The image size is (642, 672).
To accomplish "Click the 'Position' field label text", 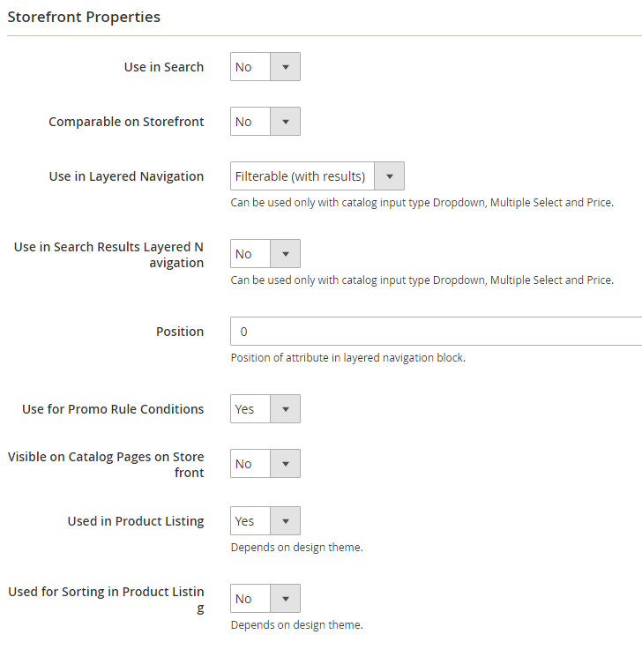I will [180, 332].
